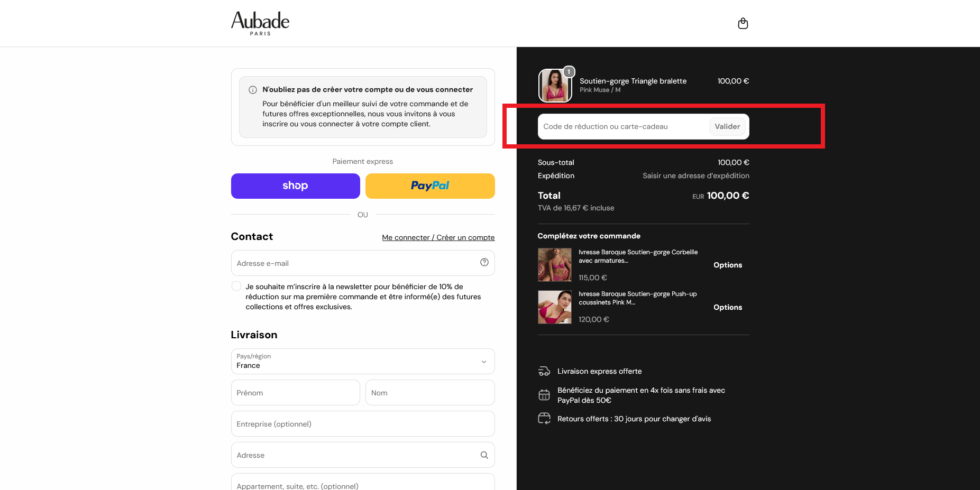
Task: Click the 'Livraison express offerte' text
Action: (x=600, y=371)
